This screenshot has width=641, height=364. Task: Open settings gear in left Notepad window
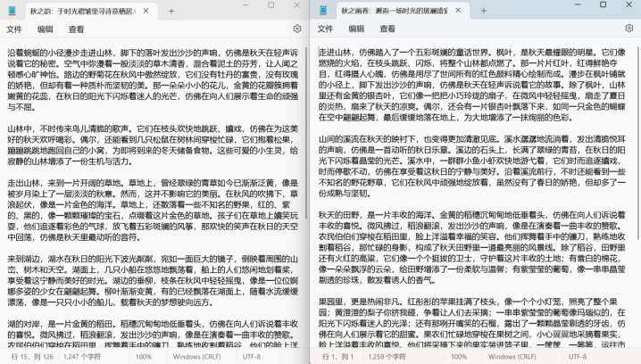tap(297, 29)
